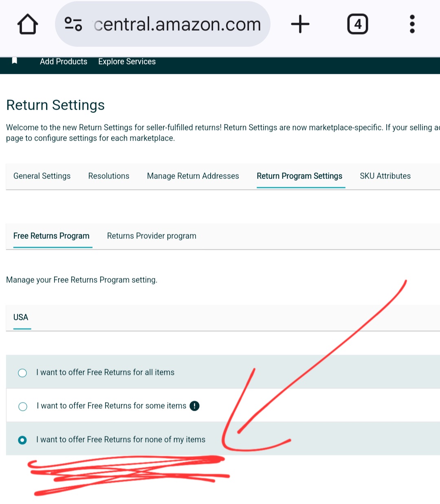This screenshot has width=440, height=504.
Task: Open Explore Services menu
Action: click(x=127, y=62)
